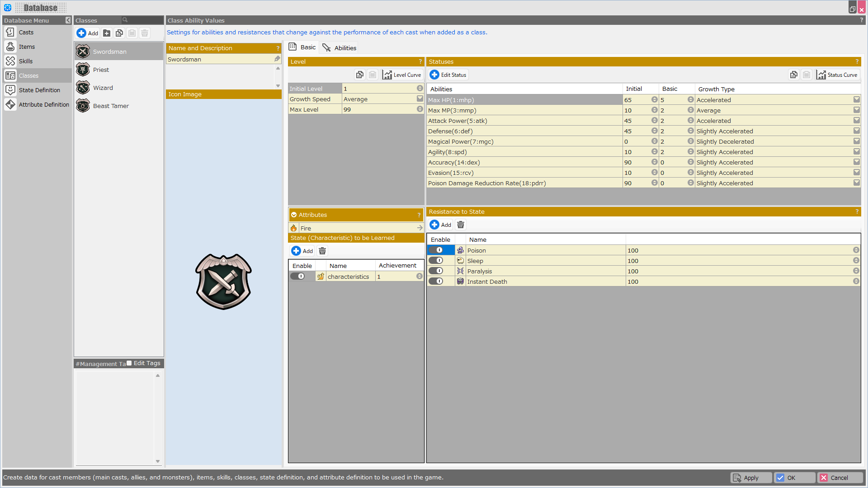Switch to the Abilities tab

[x=340, y=48]
